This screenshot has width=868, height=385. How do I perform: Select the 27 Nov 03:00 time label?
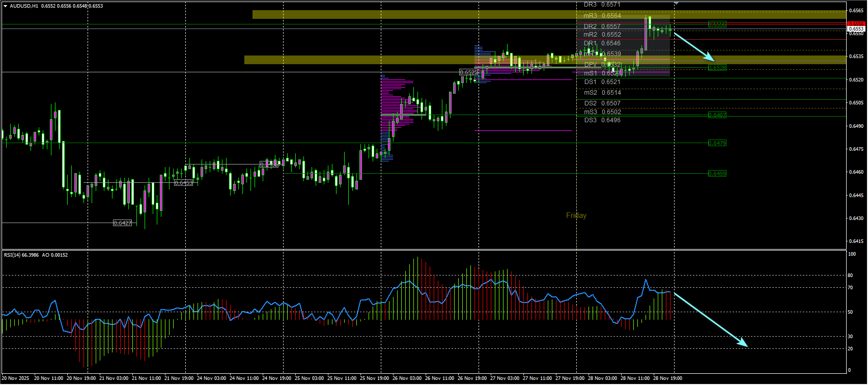pos(505,378)
